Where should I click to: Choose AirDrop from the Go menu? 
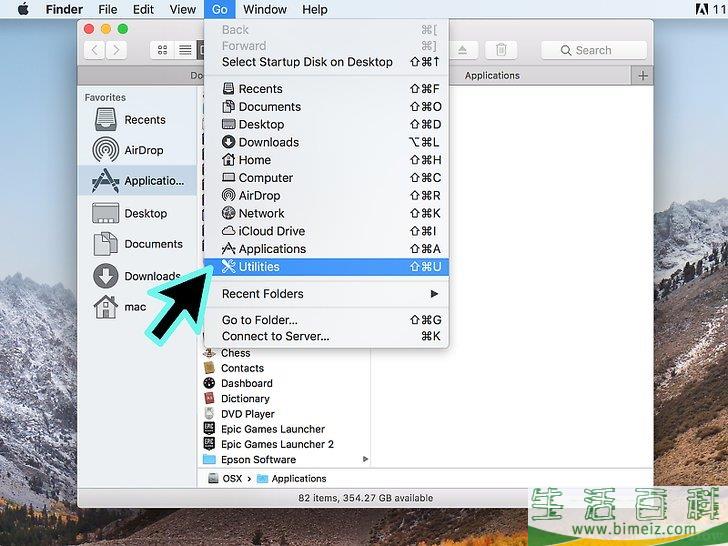click(x=326, y=195)
